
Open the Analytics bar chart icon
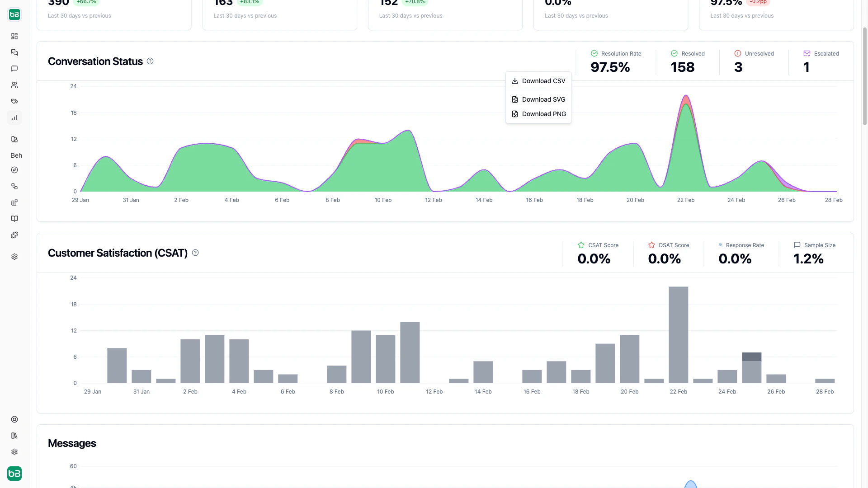pos(14,117)
